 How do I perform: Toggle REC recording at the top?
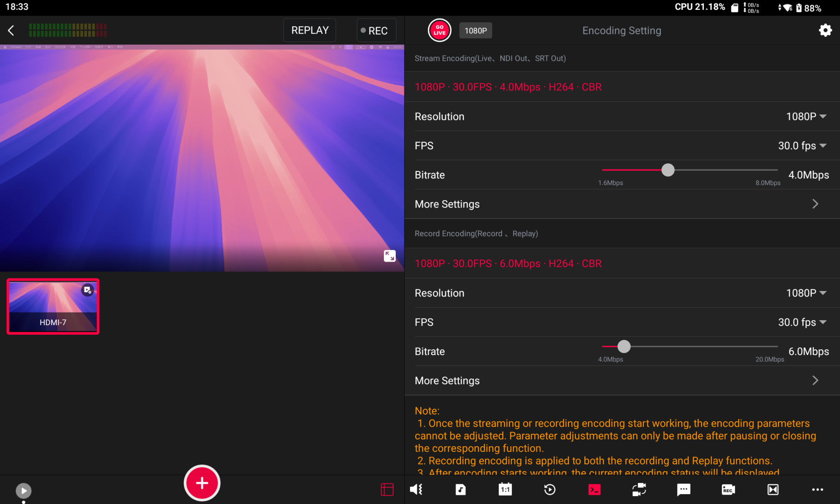[376, 30]
